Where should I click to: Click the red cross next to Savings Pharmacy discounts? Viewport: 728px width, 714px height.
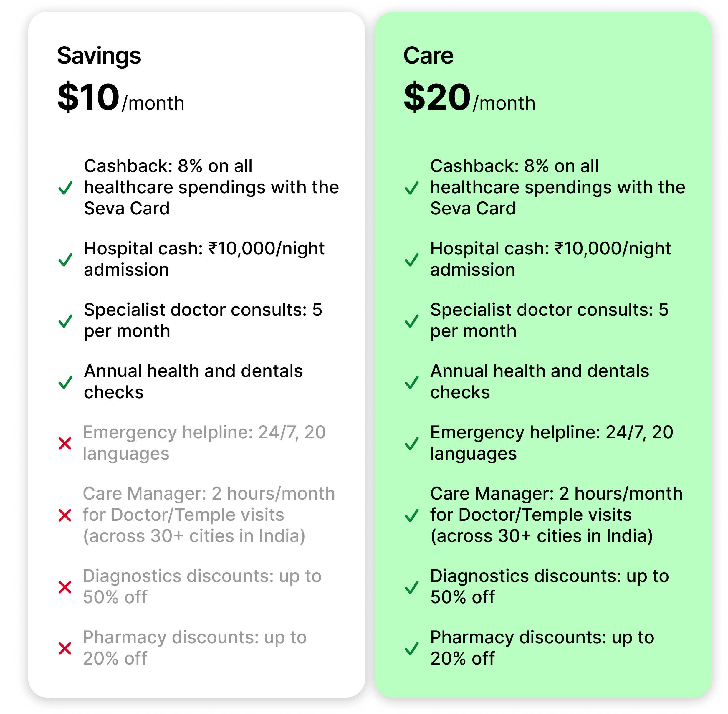click(x=65, y=648)
